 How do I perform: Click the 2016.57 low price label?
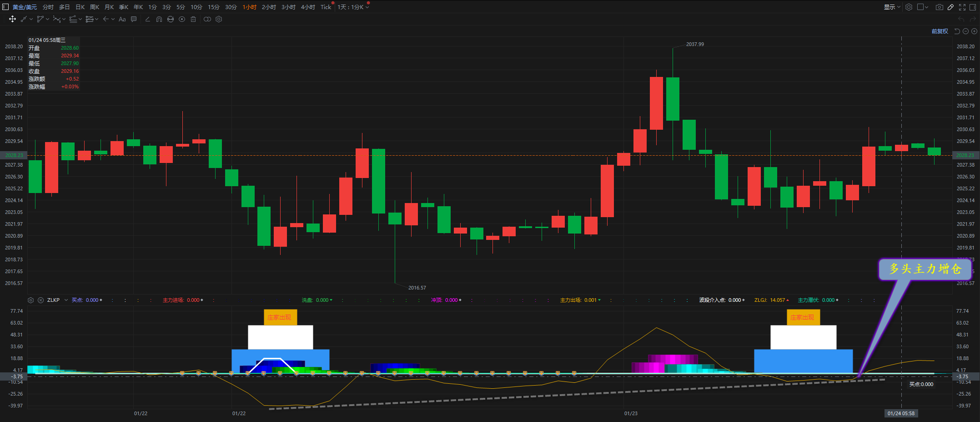[417, 288]
